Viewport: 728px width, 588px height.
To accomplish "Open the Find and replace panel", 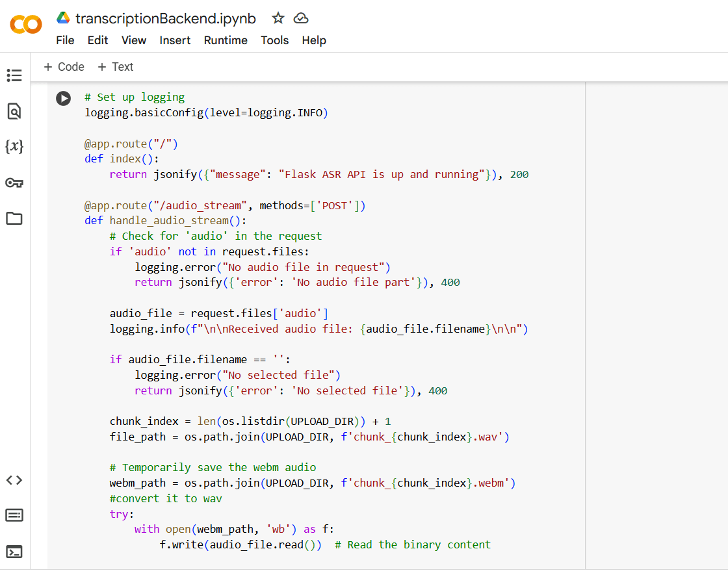I will point(14,111).
